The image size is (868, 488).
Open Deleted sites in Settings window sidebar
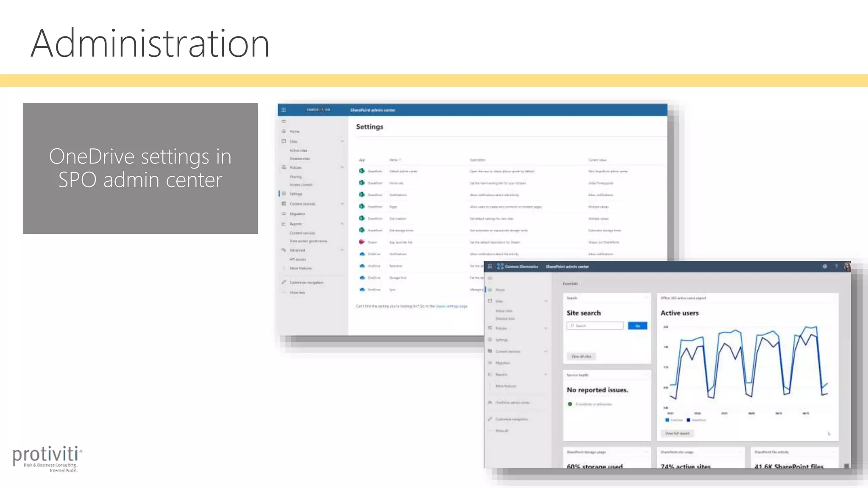click(300, 159)
